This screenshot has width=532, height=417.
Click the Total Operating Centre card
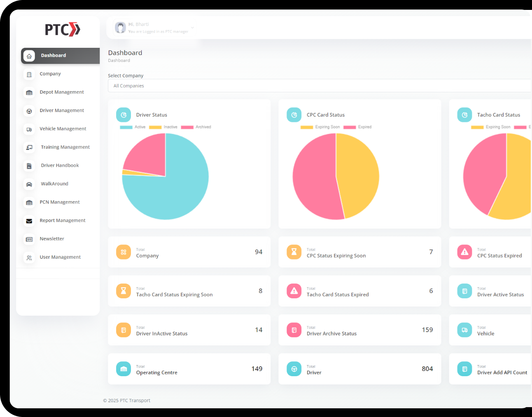189,369
